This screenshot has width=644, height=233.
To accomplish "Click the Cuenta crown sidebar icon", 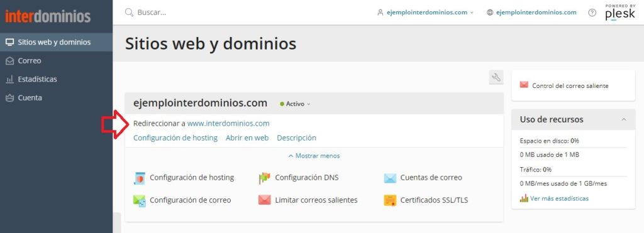I will point(10,98).
